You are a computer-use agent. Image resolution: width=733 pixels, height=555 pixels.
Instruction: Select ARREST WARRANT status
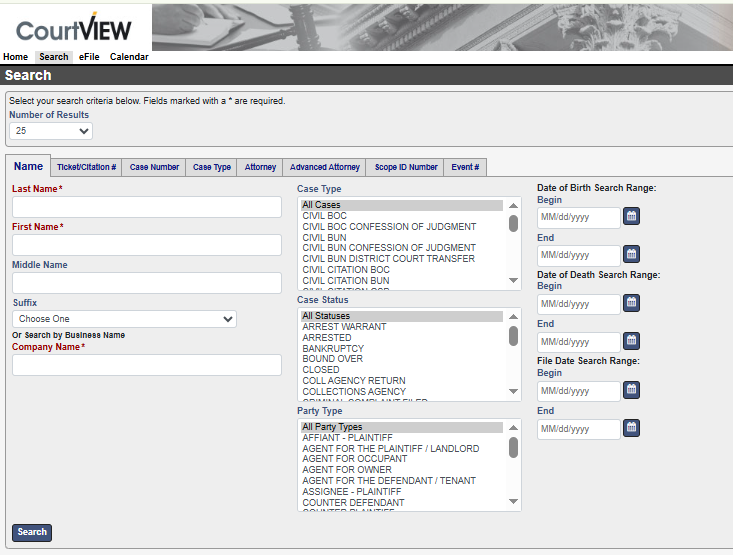[x=402, y=327]
